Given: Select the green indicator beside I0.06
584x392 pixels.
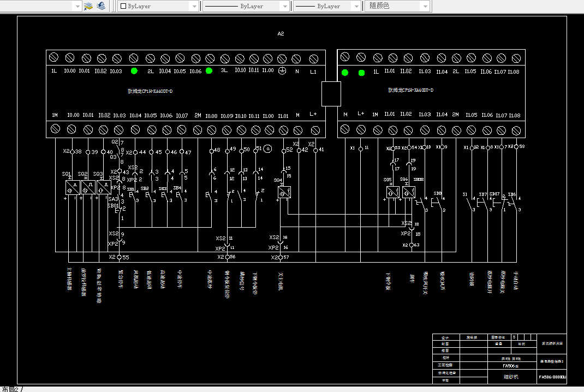Looking at the screenshot, I should [x=209, y=70].
